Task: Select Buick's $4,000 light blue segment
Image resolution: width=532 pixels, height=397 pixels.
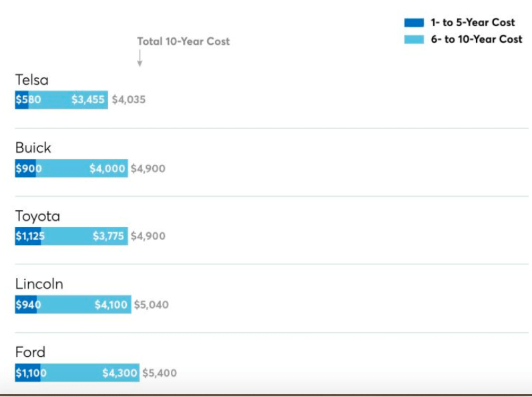Action: [81, 168]
